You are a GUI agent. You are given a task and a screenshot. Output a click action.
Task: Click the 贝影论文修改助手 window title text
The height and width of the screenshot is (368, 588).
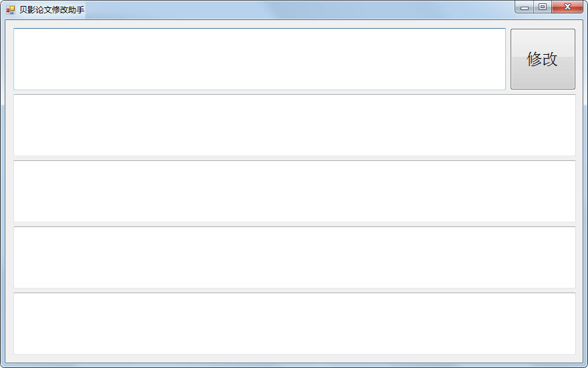click(x=52, y=10)
